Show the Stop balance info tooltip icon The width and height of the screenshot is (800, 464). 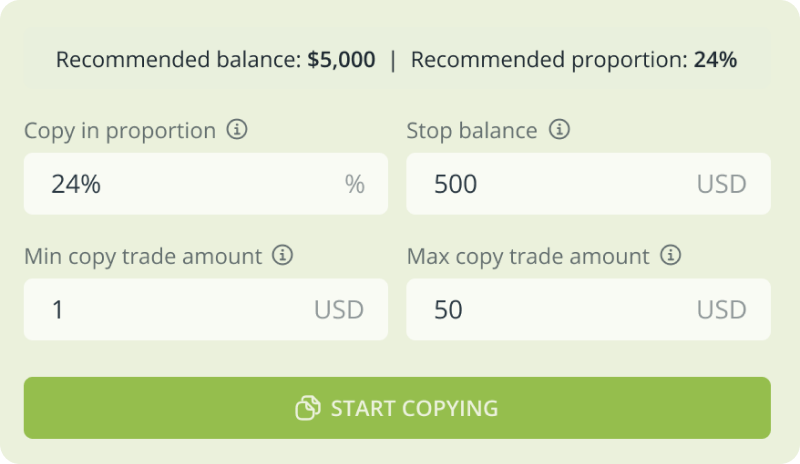coord(559,130)
